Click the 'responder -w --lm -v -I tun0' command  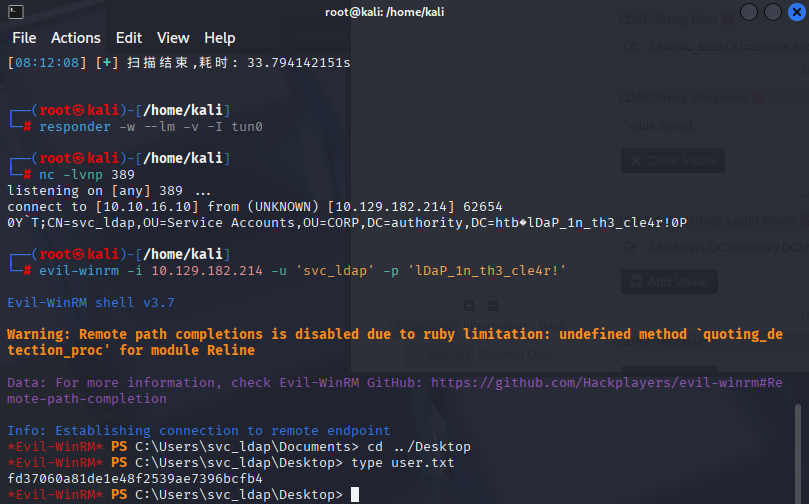tap(151, 126)
